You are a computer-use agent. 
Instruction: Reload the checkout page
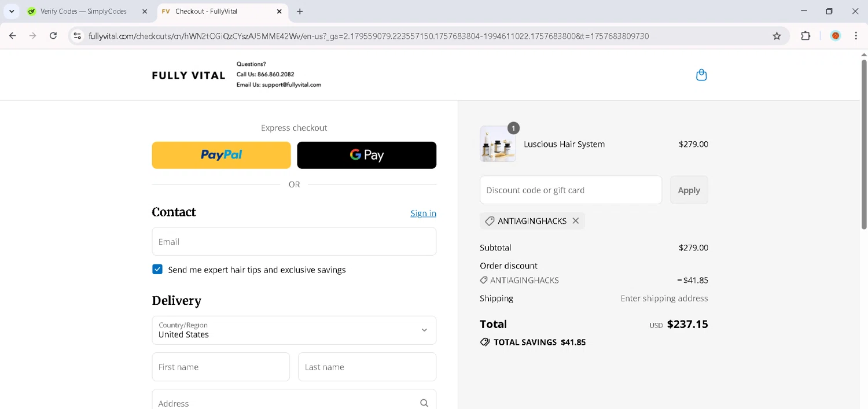click(x=53, y=36)
